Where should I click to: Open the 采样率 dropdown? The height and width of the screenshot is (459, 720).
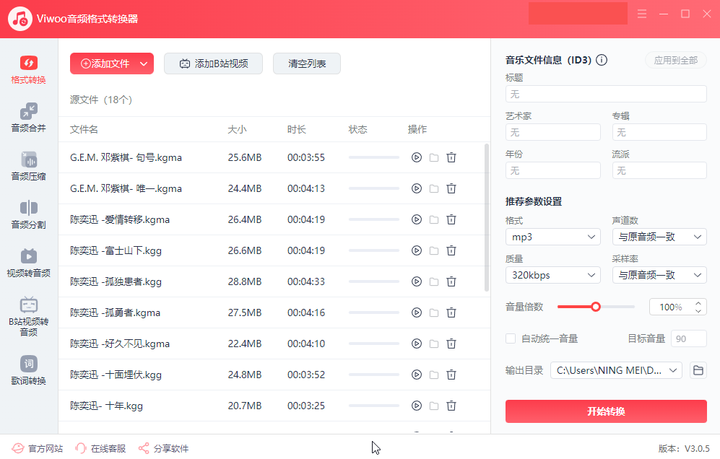point(659,275)
